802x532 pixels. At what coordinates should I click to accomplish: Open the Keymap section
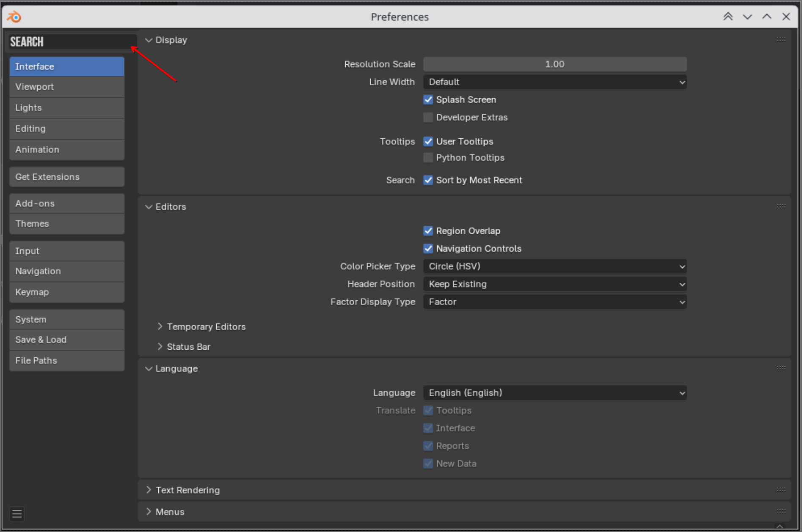(x=67, y=292)
